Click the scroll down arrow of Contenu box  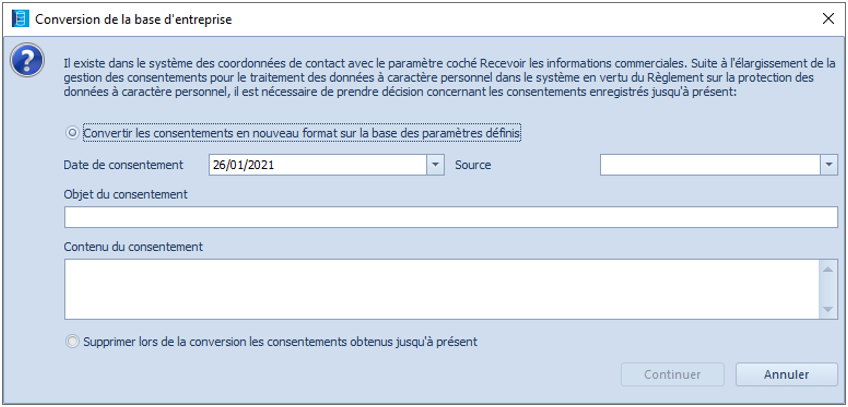click(x=828, y=309)
